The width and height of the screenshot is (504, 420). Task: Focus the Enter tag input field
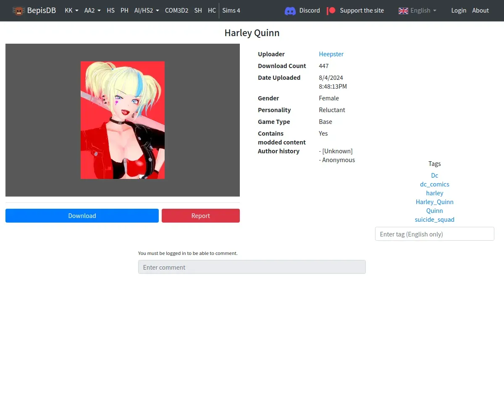coord(435,234)
